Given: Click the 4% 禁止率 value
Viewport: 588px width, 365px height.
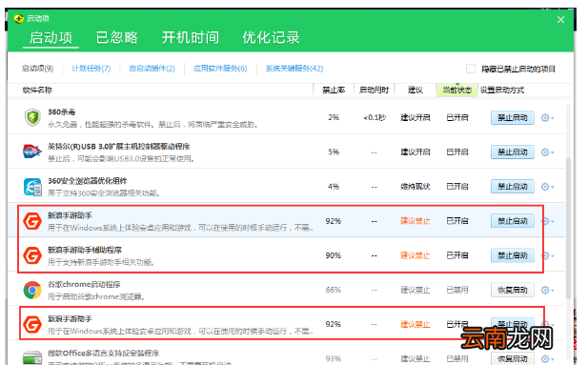Looking at the screenshot, I should point(334,187).
